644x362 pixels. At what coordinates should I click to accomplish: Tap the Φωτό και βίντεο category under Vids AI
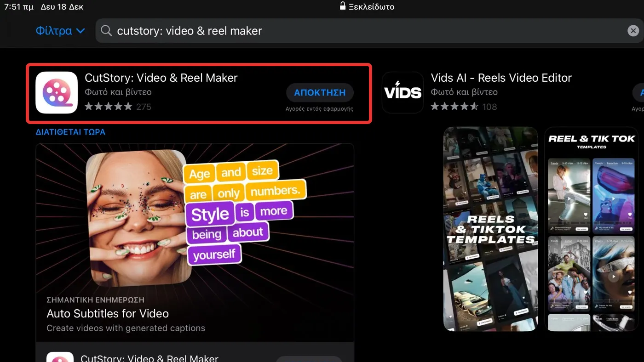click(464, 92)
